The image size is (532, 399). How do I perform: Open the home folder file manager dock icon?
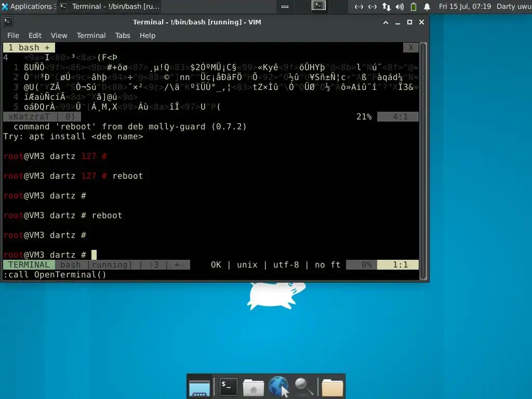[253, 387]
